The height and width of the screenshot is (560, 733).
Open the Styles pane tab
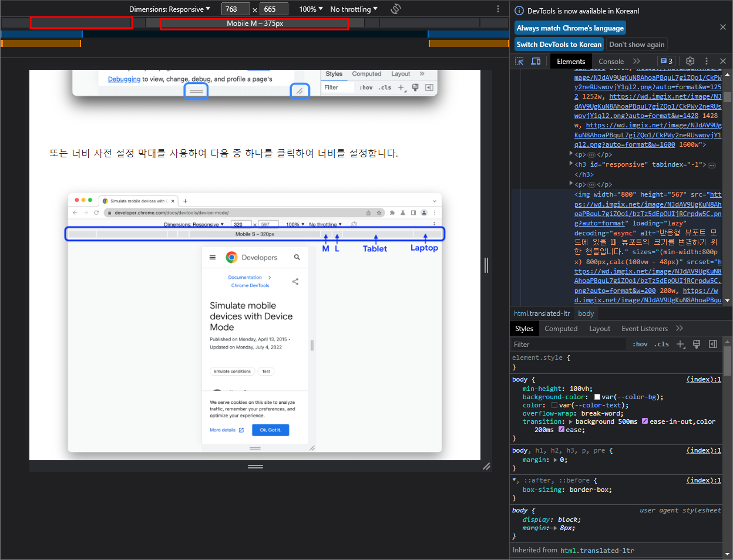524,329
